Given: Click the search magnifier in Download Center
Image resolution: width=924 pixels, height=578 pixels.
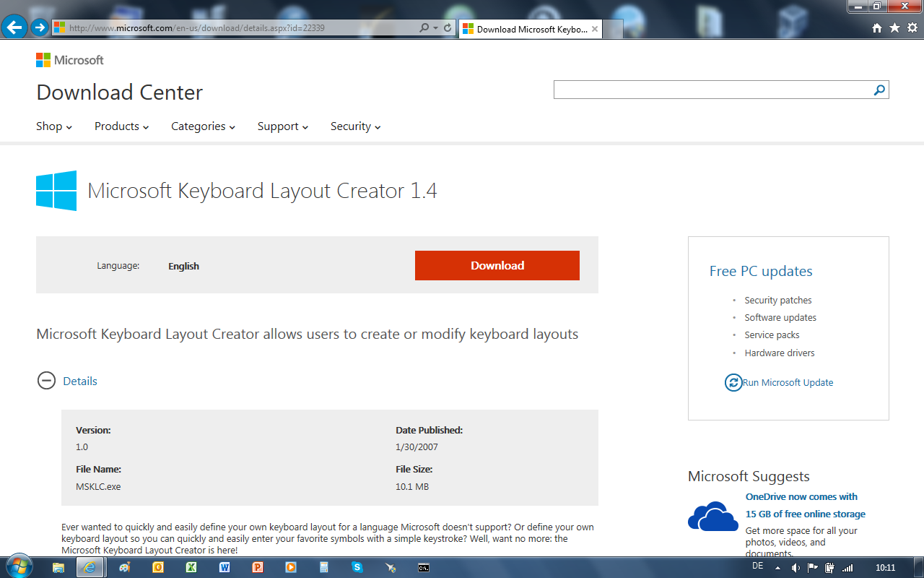Looking at the screenshot, I should (x=879, y=90).
